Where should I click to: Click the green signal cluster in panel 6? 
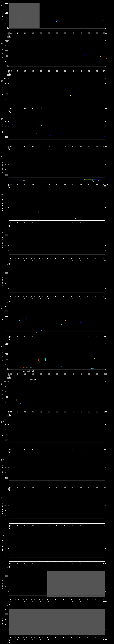pyautogui.click(x=39, y=211)
